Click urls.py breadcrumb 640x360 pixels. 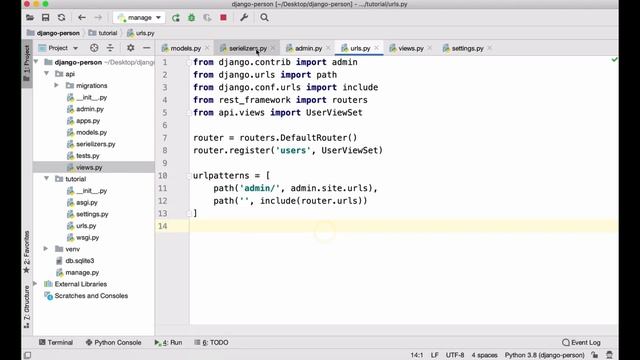coord(140,33)
